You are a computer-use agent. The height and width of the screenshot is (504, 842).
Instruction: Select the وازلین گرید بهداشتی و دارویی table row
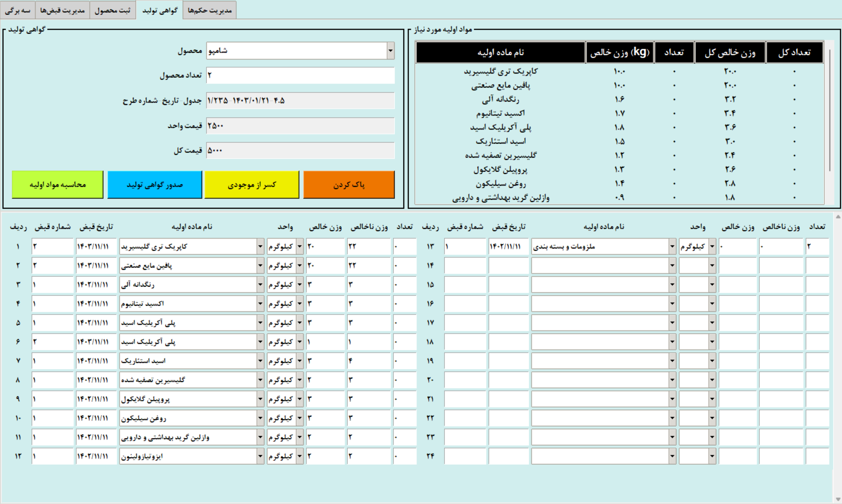click(x=619, y=197)
